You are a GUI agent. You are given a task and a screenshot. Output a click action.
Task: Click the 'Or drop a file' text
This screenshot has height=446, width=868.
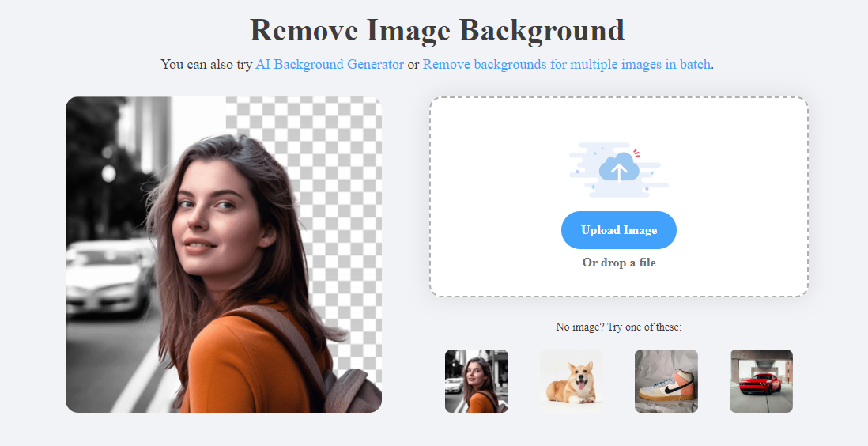(619, 263)
